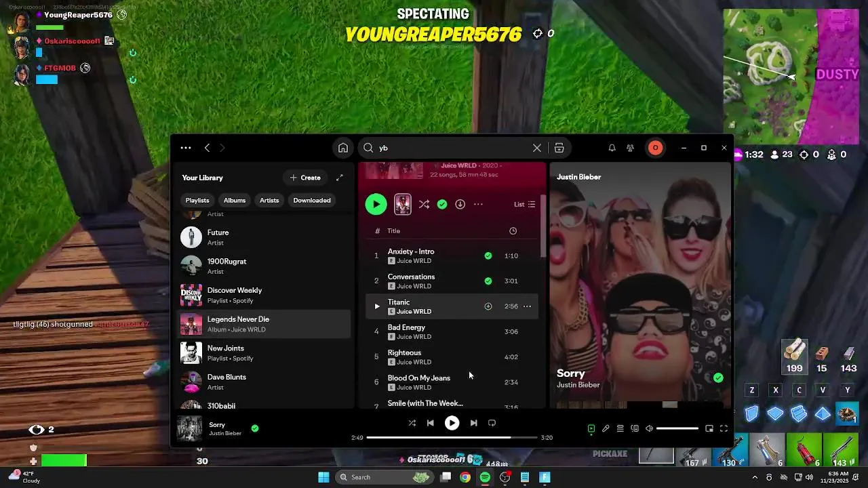Open the playback queue
868x488 pixels.
click(x=620, y=428)
